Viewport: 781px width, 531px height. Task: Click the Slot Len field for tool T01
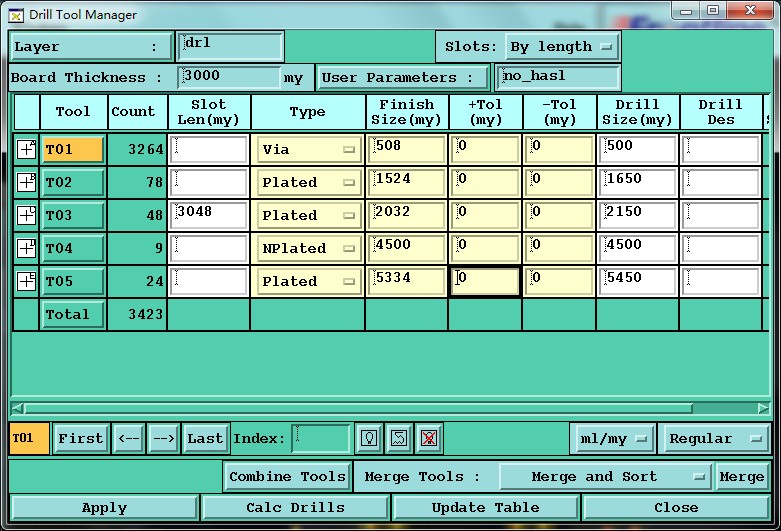point(209,149)
